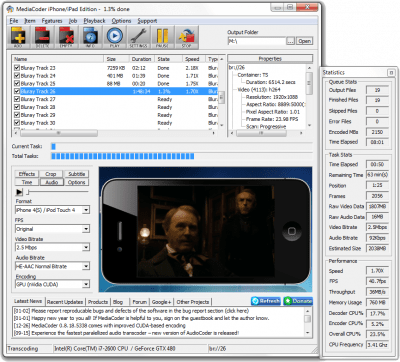Open the File menu

click(14, 21)
